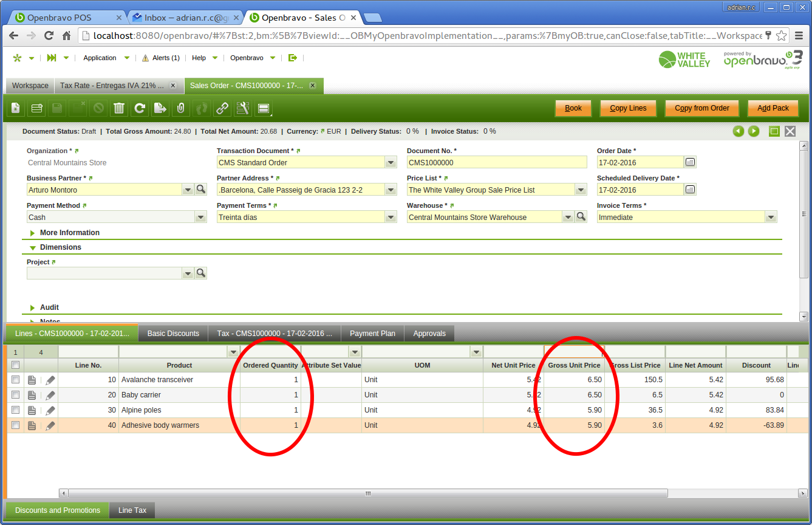Image resolution: width=812 pixels, height=525 pixels.
Task: Open the Order Date calendar picker
Action: point(690,162)
